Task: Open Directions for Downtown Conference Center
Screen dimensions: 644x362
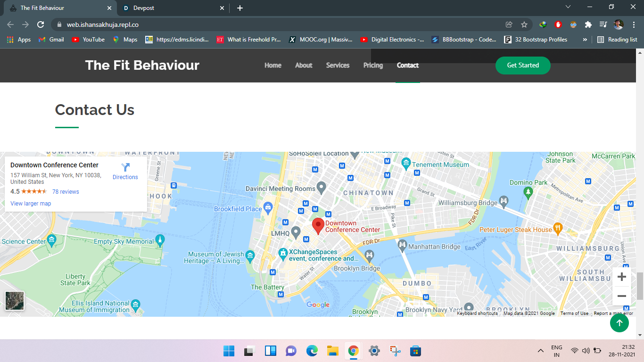Action: (x=125, y=172)
